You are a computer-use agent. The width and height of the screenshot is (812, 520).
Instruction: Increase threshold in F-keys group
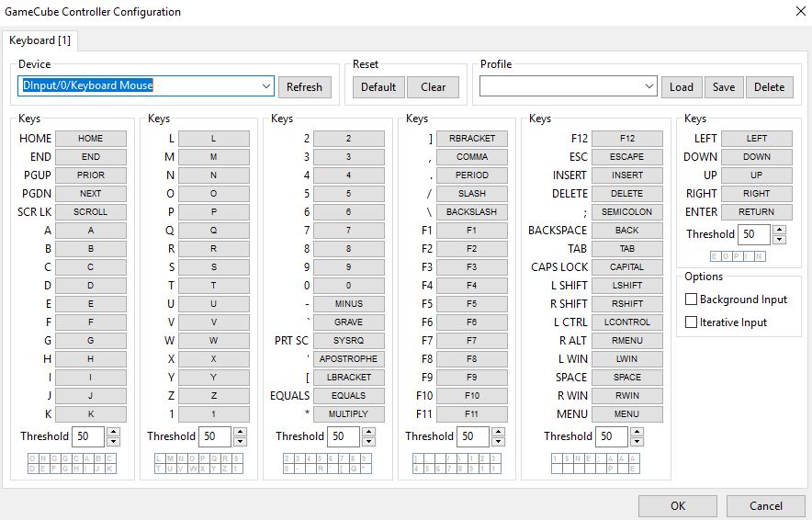(498, 432)
